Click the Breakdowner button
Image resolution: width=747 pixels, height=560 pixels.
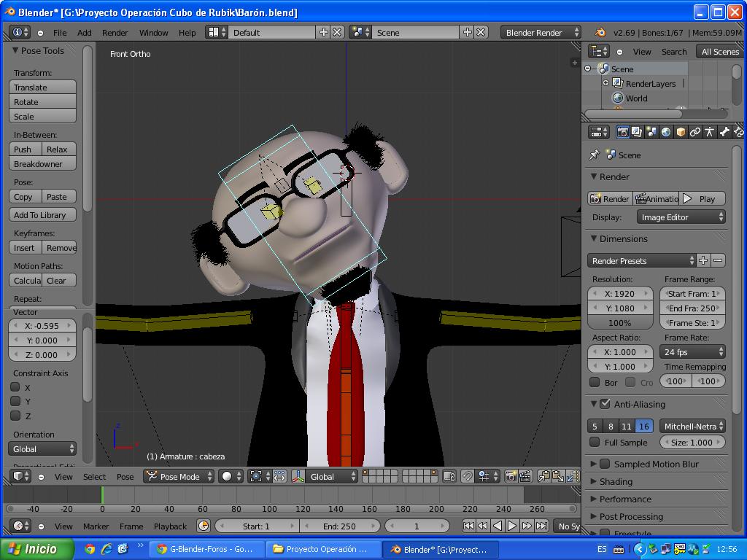[42, 164]
